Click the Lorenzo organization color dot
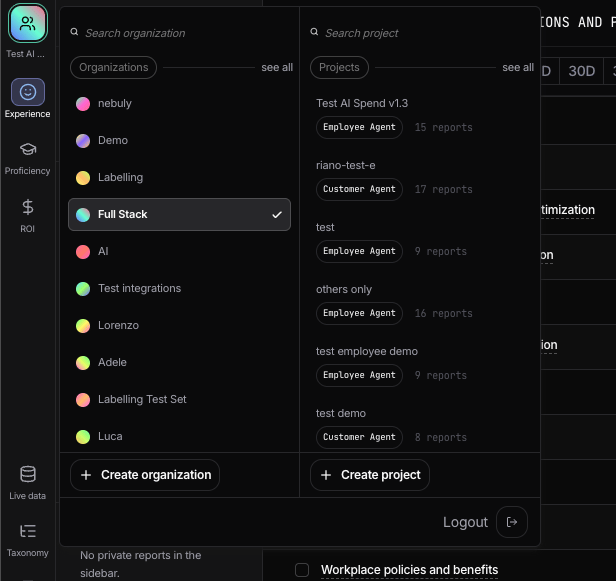The width and height of the screenshot is (616, 581). coord(83,326)
